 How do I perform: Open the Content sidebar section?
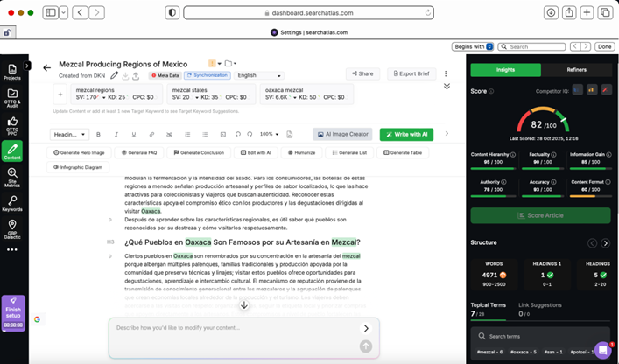pyautogui.click(x=12, y=151)
